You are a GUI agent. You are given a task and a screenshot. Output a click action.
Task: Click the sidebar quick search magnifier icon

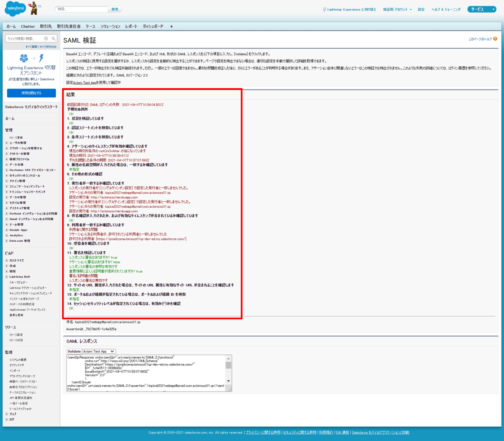53,39
